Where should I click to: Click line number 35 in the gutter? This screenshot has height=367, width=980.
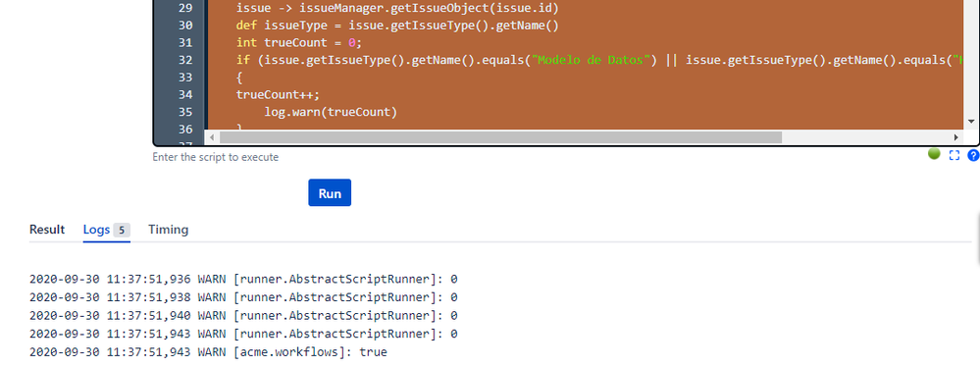click(185, 113)
